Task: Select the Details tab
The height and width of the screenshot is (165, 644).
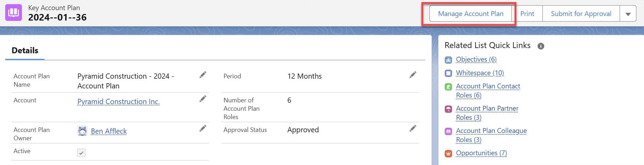Action: click(25, 50)
